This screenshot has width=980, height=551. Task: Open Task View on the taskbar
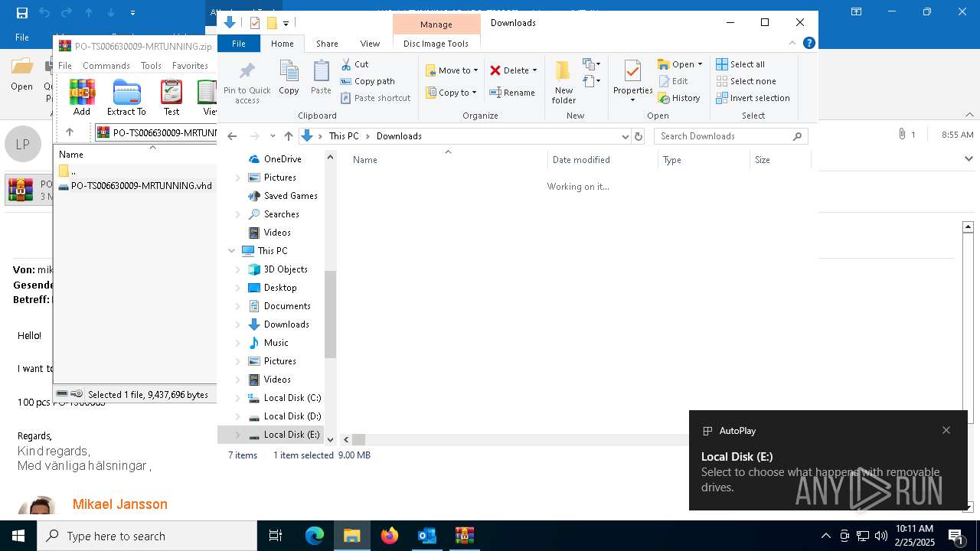point(276,536)
